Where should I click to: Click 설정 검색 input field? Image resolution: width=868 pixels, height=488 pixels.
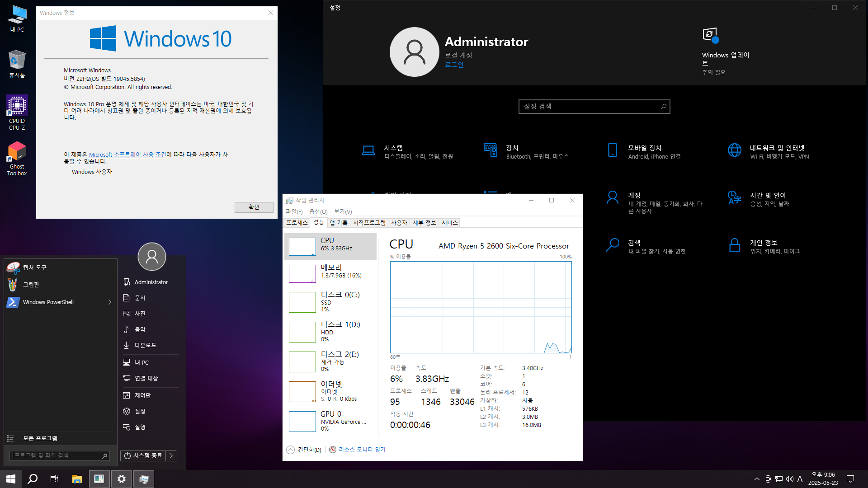(594, 107)
